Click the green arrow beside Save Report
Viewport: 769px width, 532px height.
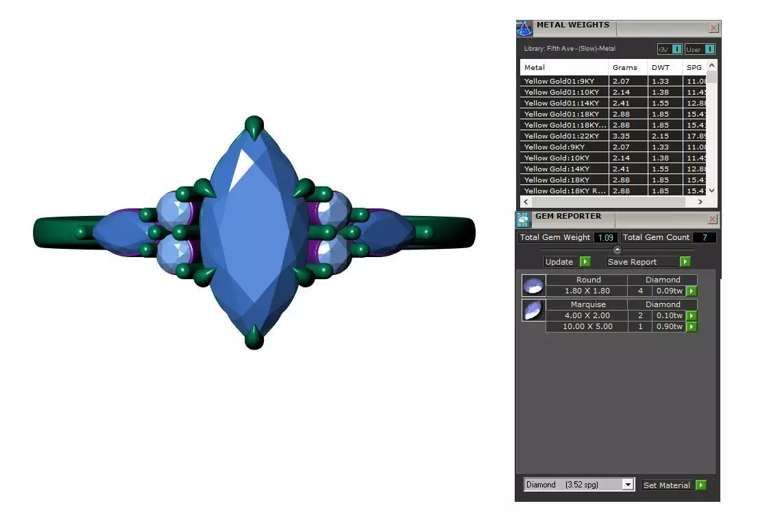(x=685, y=262)
